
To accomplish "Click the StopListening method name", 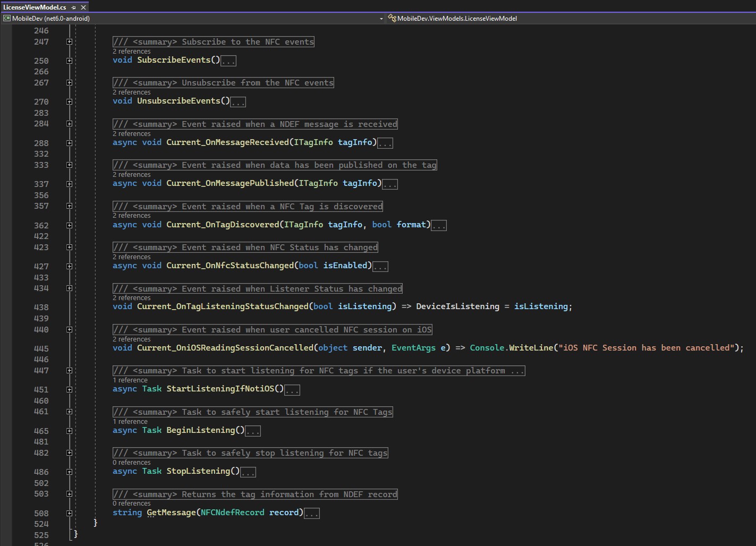I will (x=198, y=471).
